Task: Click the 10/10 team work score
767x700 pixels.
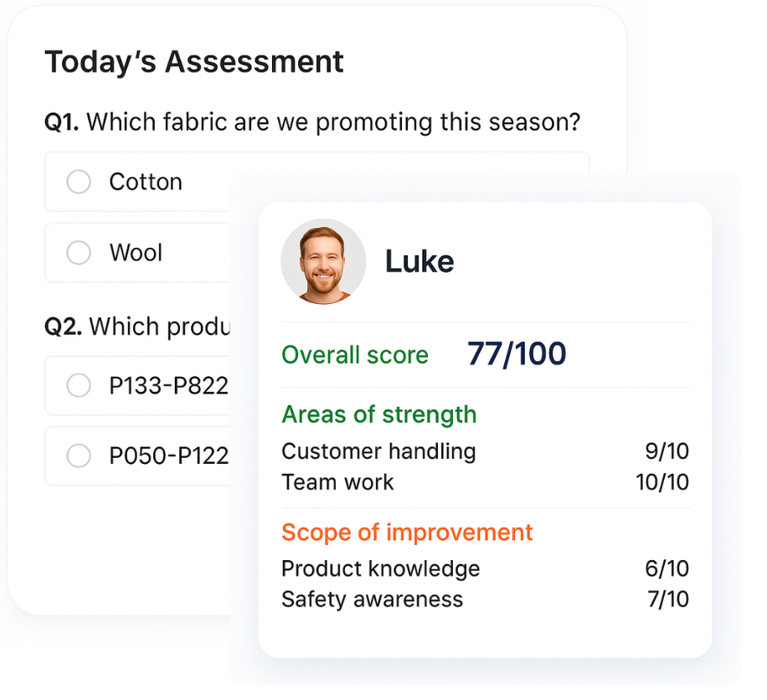Action: [x=661, y=482]
